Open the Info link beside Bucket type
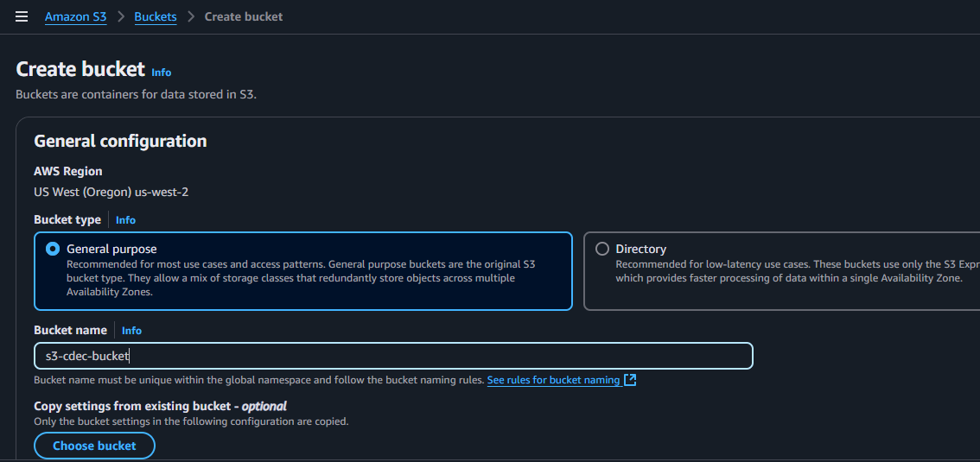The height and width of the screenshot is (462, 980). [x=125, y=220]
